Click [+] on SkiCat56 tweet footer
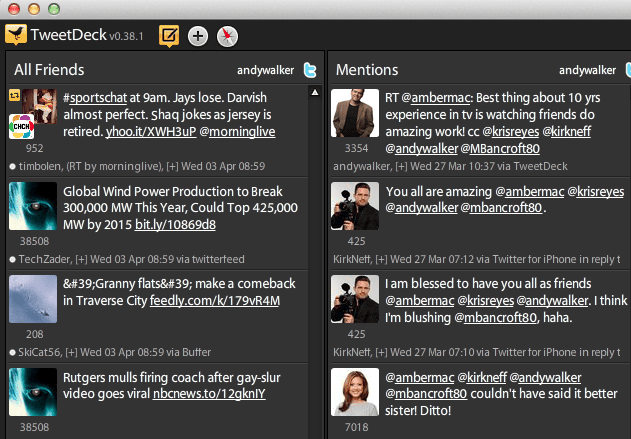631x439 pixels. click(x=71, y=352)
